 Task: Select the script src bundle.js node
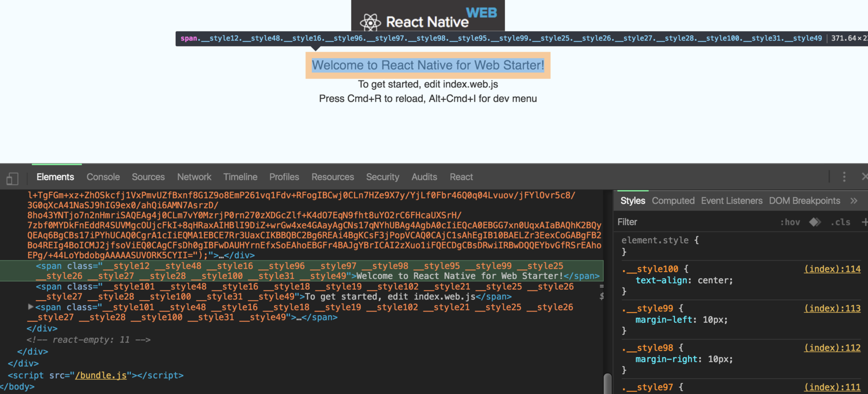coord(95,376)
